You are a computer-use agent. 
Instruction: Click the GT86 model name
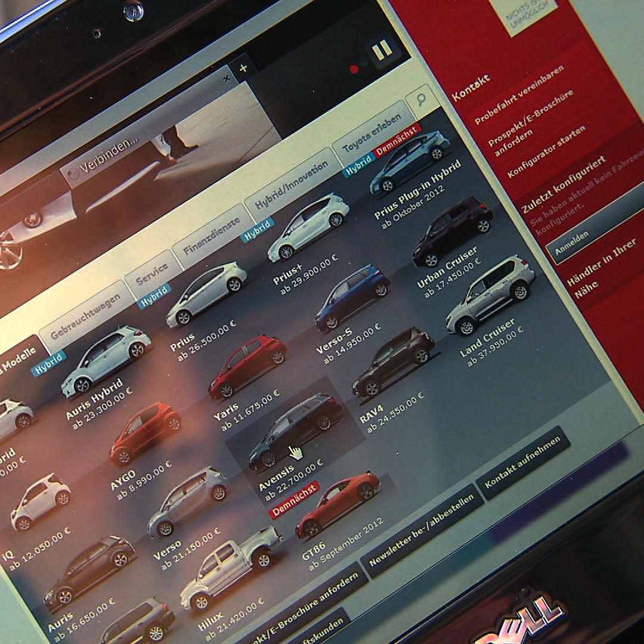pyautogui.click(x=314, y=552)
